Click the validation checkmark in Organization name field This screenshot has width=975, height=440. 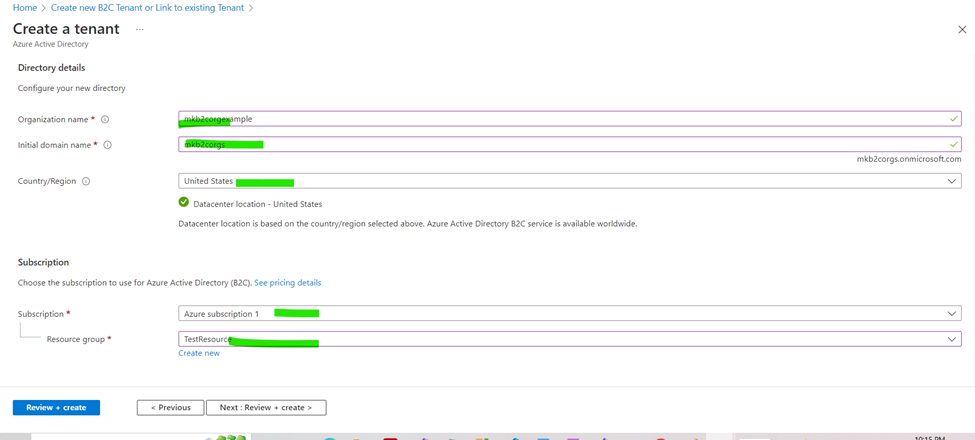pyautogui.click(x=954, y=118)
